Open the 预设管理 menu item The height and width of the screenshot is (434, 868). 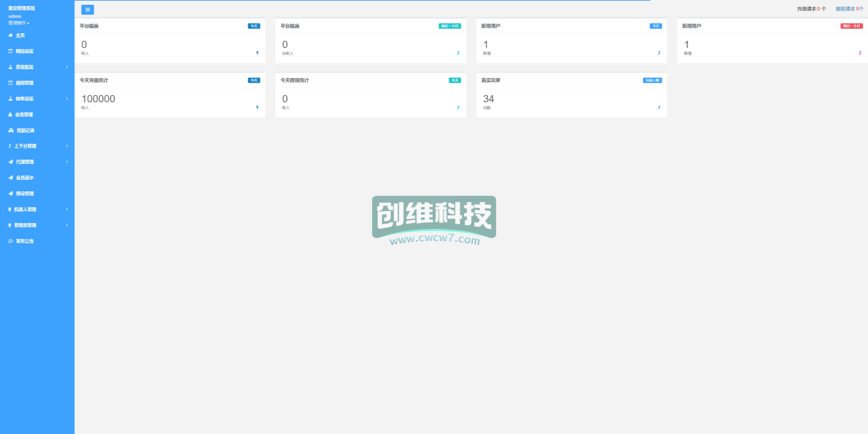[x=37, y=193]
